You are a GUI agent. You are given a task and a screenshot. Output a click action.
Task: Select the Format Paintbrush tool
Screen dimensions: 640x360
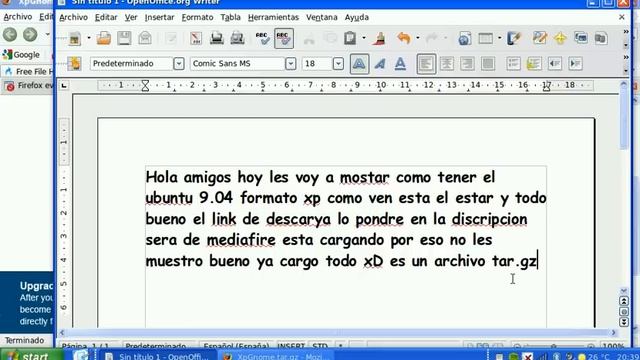[380, 38]
